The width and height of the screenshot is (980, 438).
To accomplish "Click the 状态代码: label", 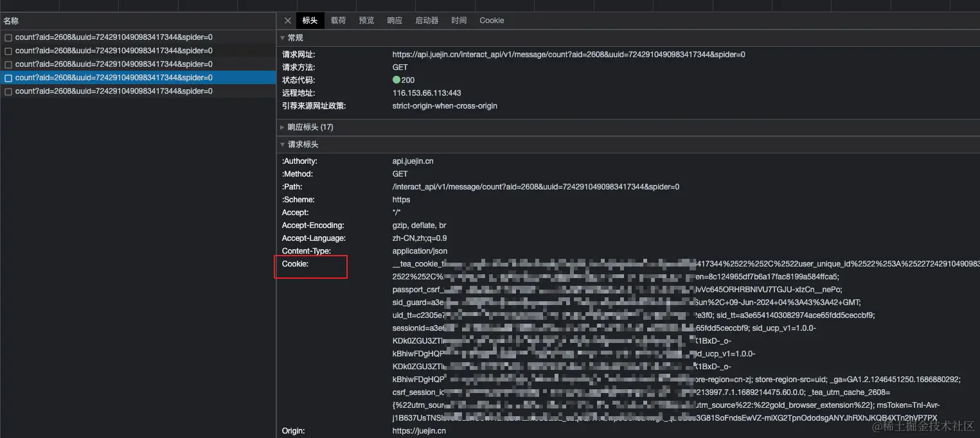I will pos(299,80).
